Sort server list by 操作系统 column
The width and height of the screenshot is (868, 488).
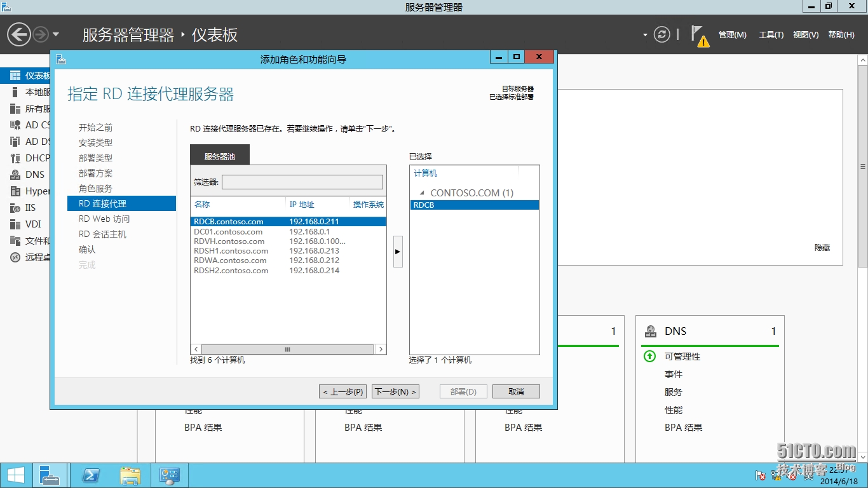[x=368, y=205]
